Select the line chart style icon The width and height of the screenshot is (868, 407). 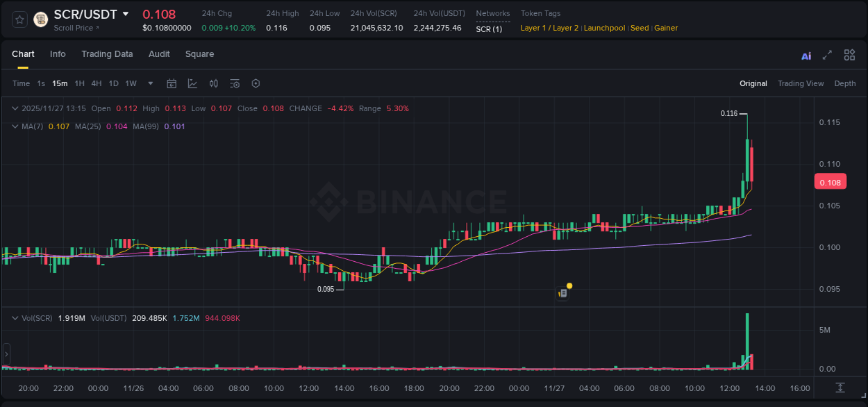(x=193, y=83)
